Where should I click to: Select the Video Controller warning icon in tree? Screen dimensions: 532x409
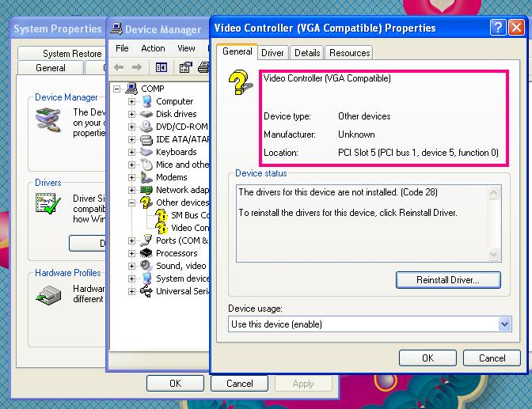[x=161, y=228]
